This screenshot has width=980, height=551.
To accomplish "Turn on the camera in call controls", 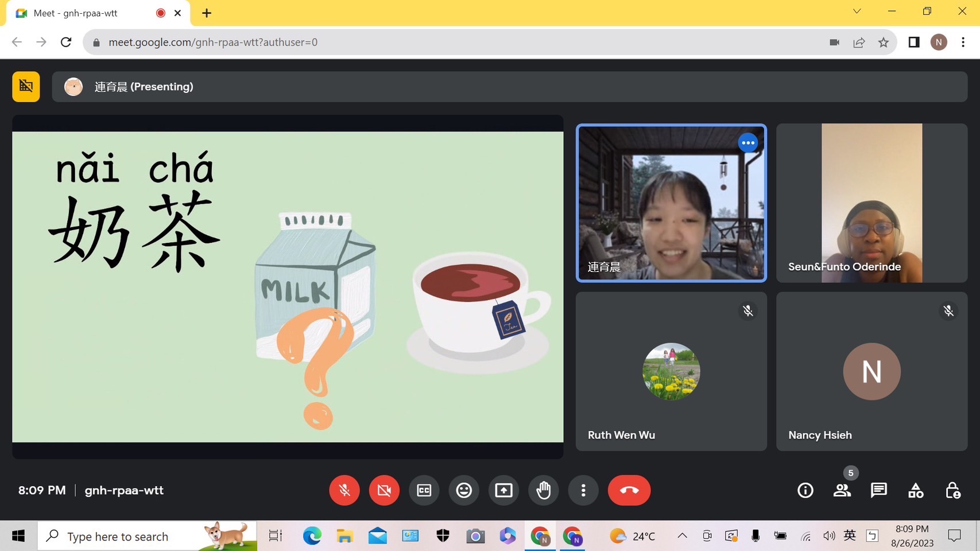I will [384, 490].
